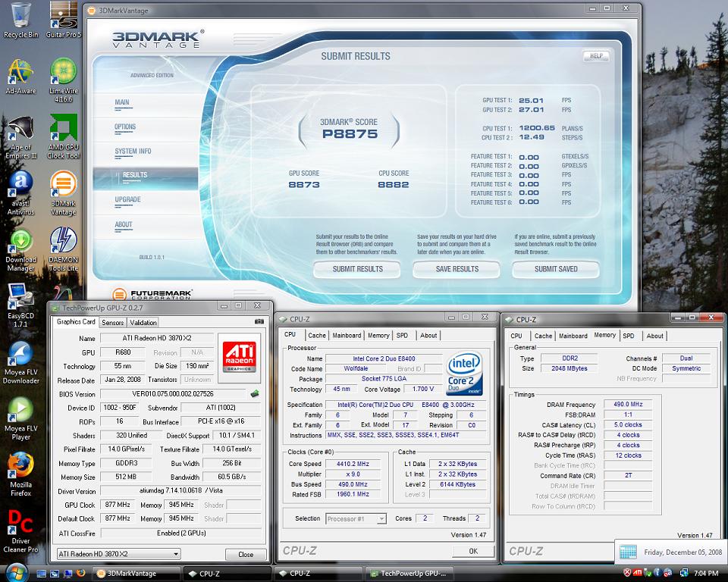Click the ATI Radeon logo in GPU-Z
Viewport: 728px width, 582px height.
point(239,357)
